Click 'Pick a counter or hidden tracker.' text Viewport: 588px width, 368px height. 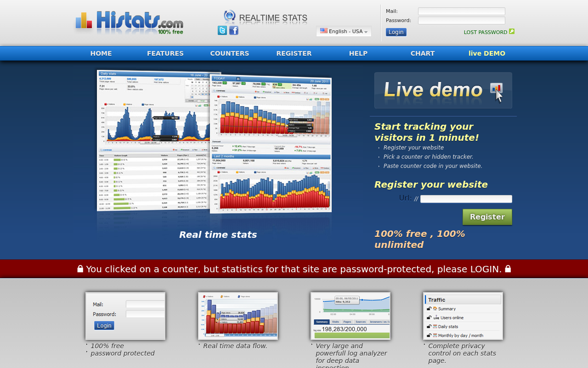[429, 157]
